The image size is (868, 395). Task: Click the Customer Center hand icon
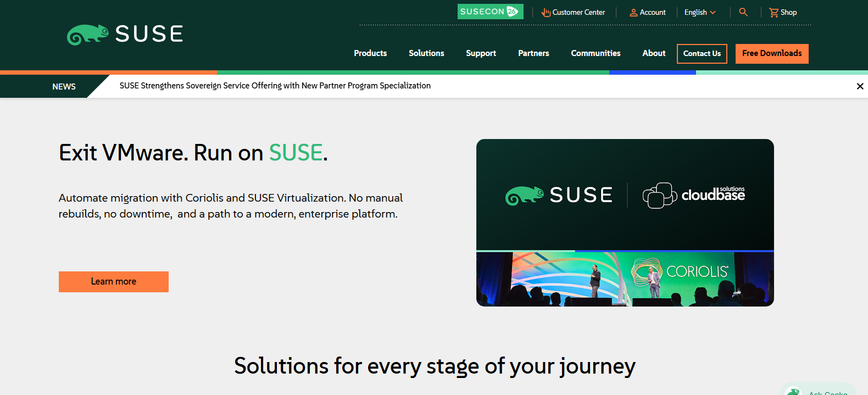coord(546,12)
